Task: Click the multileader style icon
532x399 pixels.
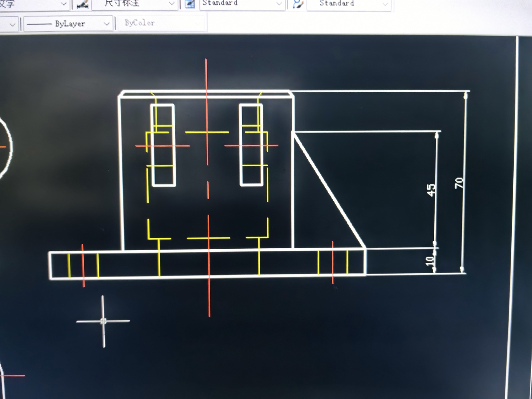Action: pyautogui.click(x=298, y=4)
